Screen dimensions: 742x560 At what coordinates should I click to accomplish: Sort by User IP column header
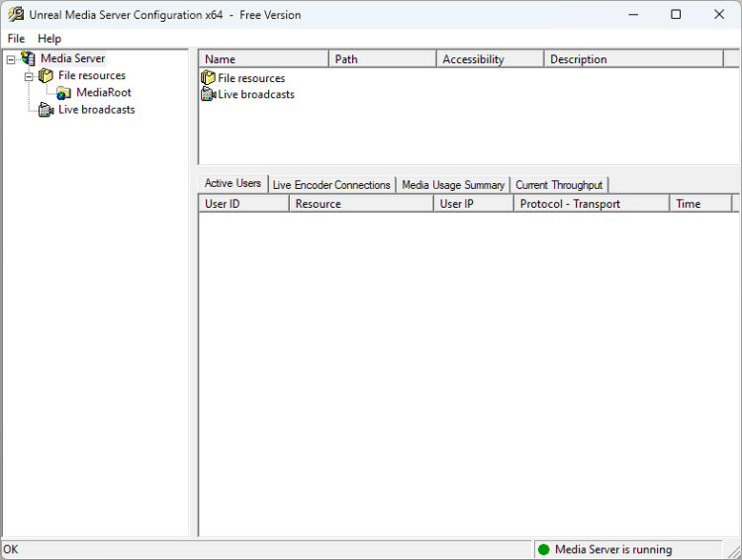pos(474,204)
